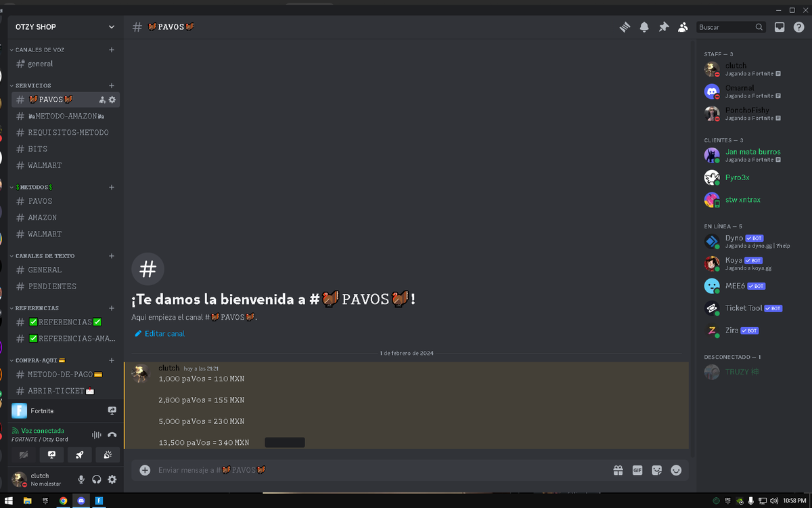This screenshot has width=812, height=508.
Task: Join the general voice channel
Action: pyautogui.click(x=66, y=64)
